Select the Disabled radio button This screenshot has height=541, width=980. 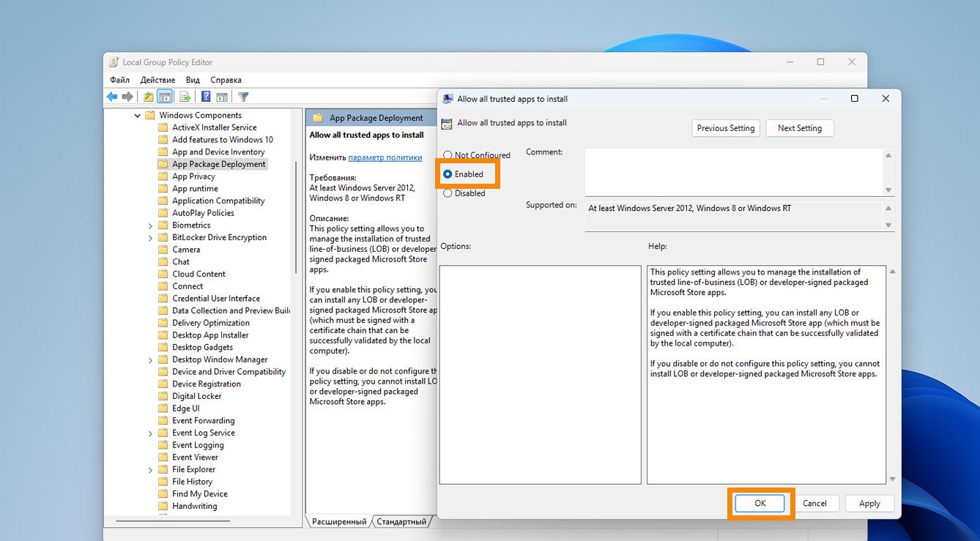(448, 193)
